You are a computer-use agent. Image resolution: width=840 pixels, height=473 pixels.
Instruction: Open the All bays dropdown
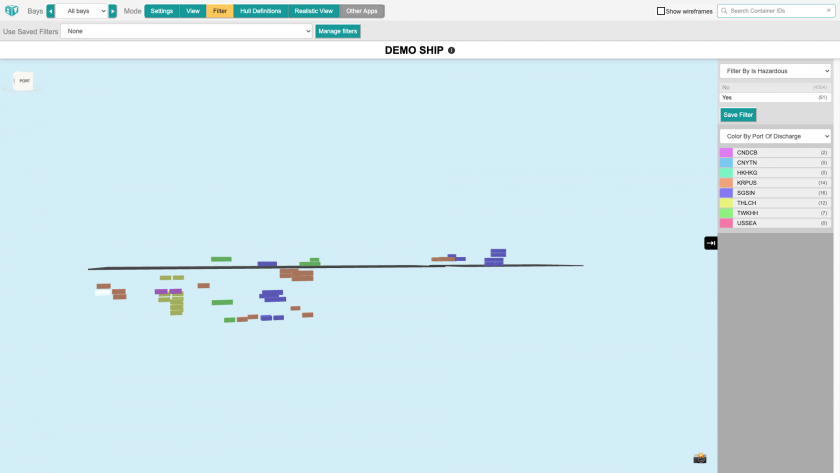pos(82,11)
